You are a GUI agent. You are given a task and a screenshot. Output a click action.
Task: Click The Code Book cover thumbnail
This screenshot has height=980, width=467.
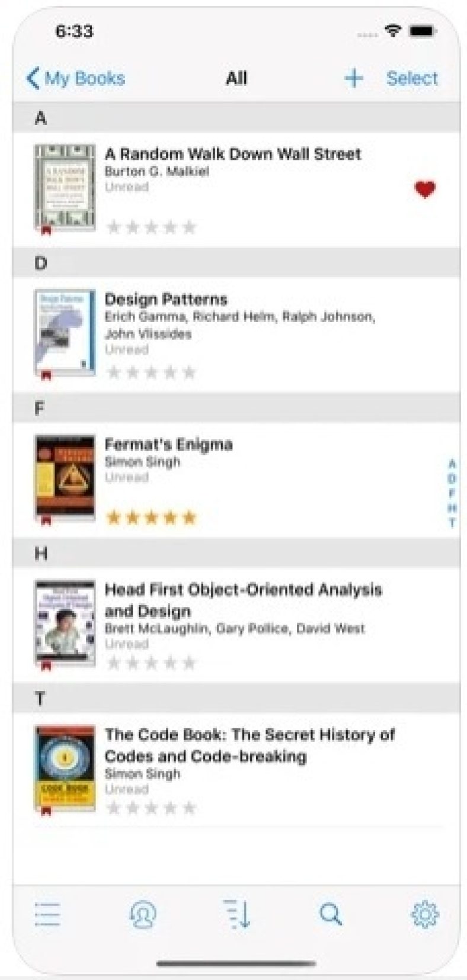coord(65,769)
